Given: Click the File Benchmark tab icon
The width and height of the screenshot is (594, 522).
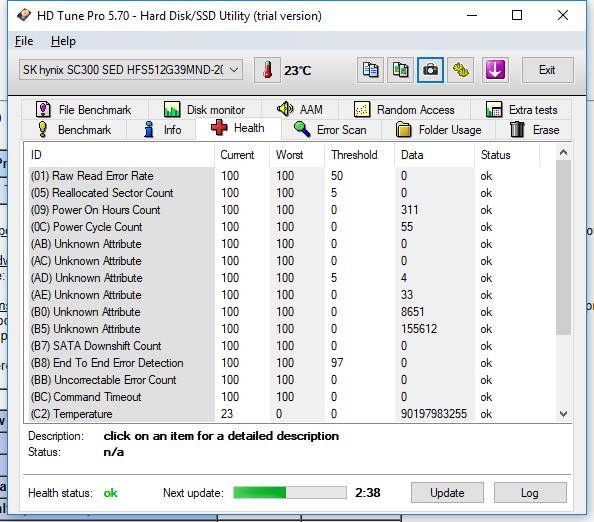Looking at the screenshot, I should (43, 109).
